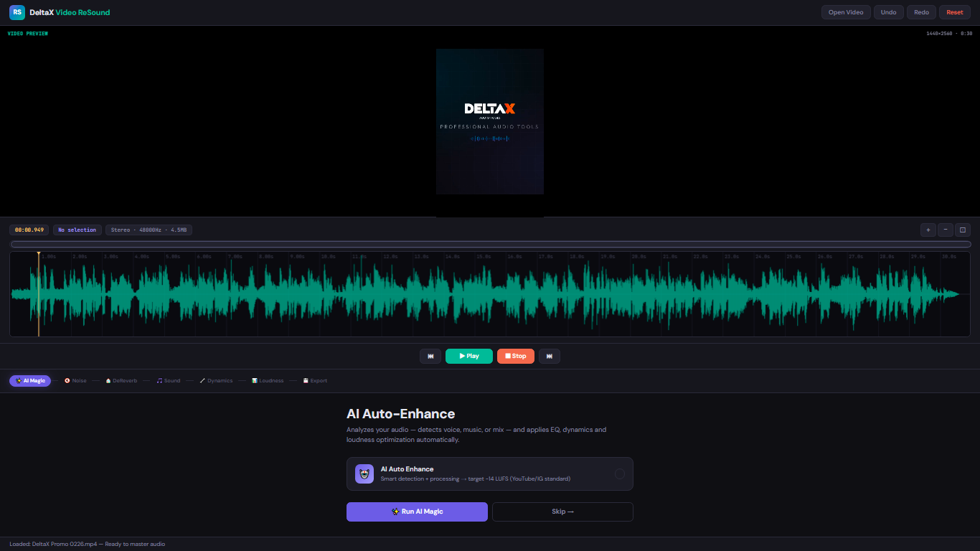Click the Open Video button
The height and width of the screenshot is (551, 980).
(846, 12)
